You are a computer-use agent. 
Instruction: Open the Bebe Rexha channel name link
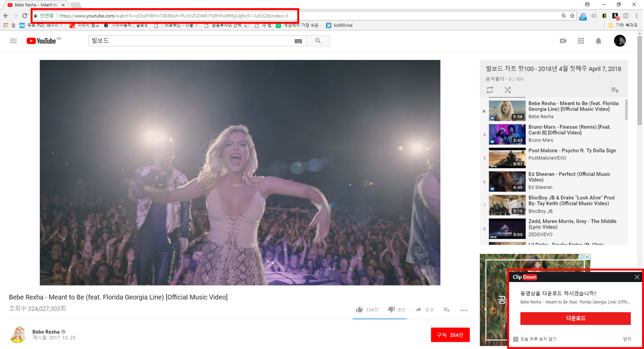click(46, 332)
